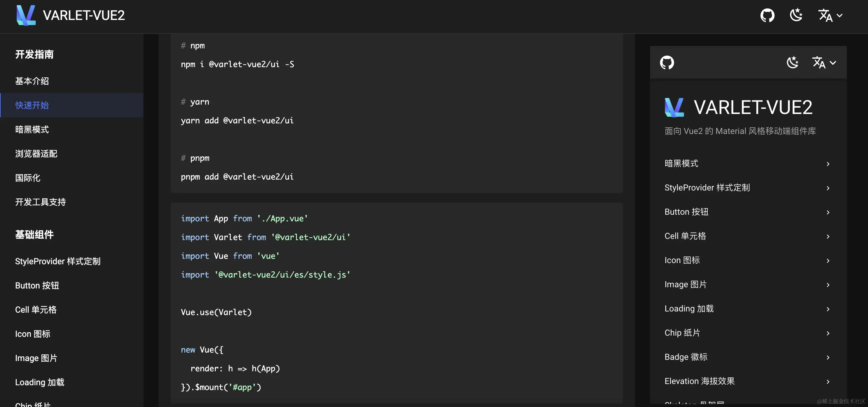Open Loading 加载 row arrow in preview
868x407 pixels.
point(828,309)
